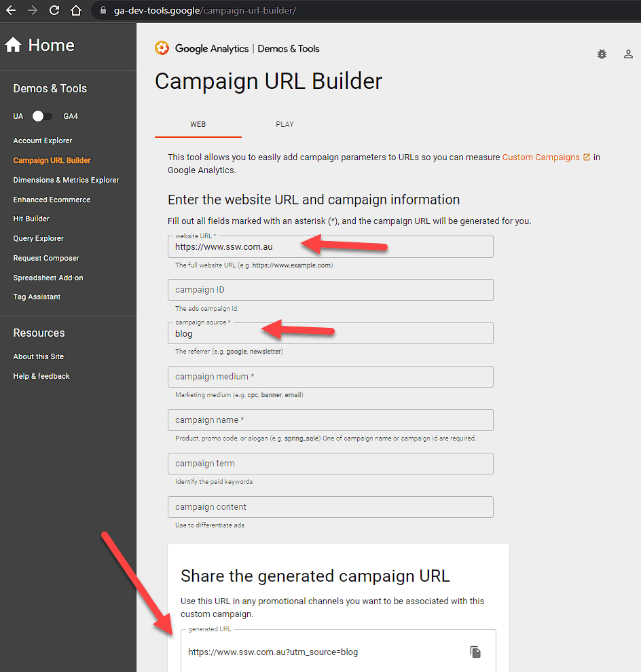641x672 pixels.
Task: Click the bug report icon
Action: coord(602,54)
